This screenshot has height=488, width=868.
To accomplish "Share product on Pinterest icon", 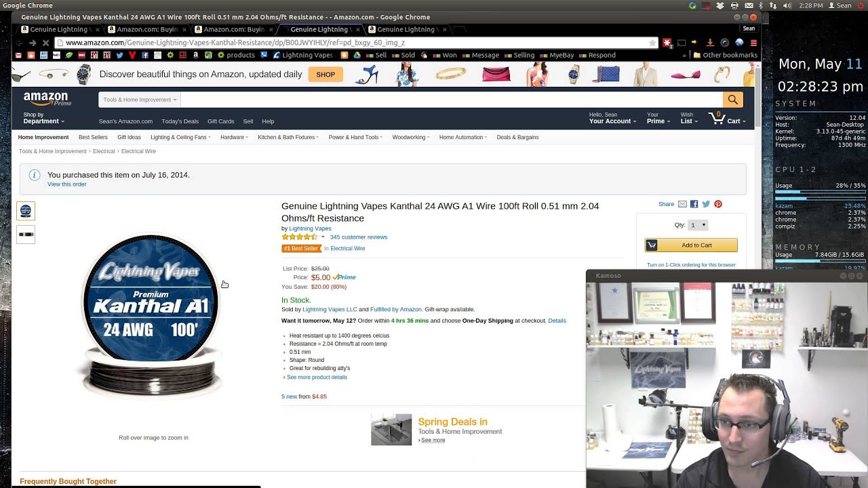I will [x=717, y=204].
